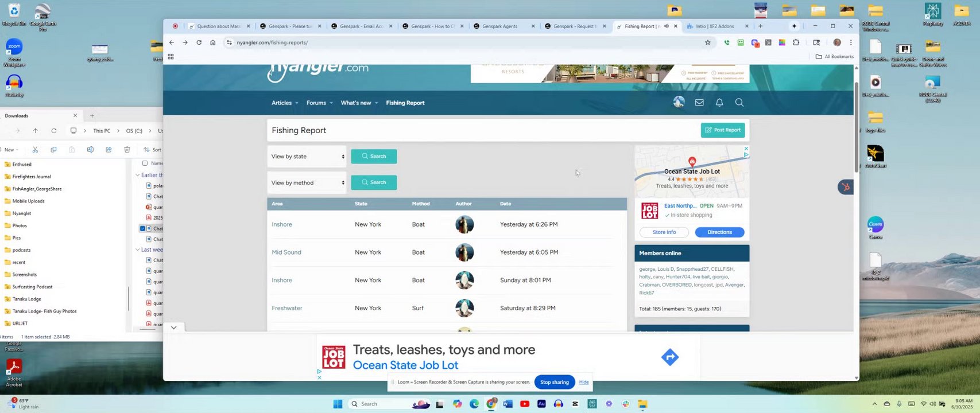Click the Gemini sparkle icon in tab strip
The width and height of the screenshot is (980, 413).
click(794, 26)
